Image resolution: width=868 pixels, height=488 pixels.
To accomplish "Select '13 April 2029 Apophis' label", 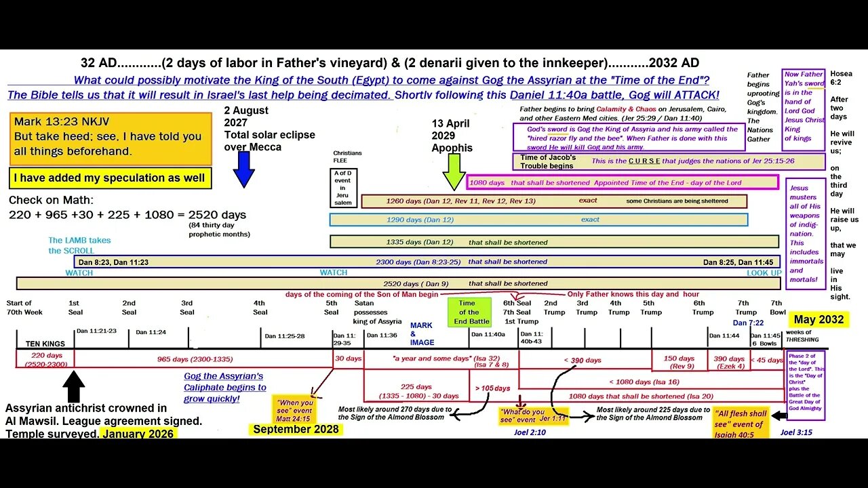I will (x=452, y=136).
